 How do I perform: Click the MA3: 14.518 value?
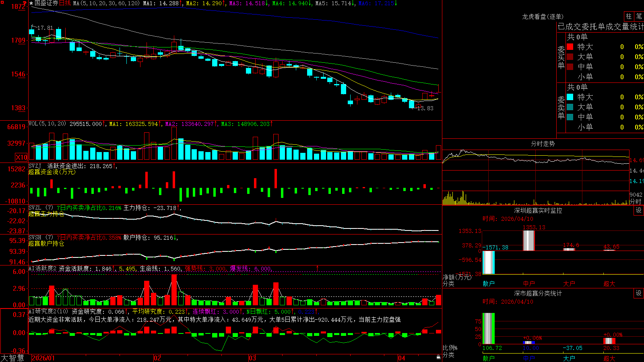(x=247, y=3)
